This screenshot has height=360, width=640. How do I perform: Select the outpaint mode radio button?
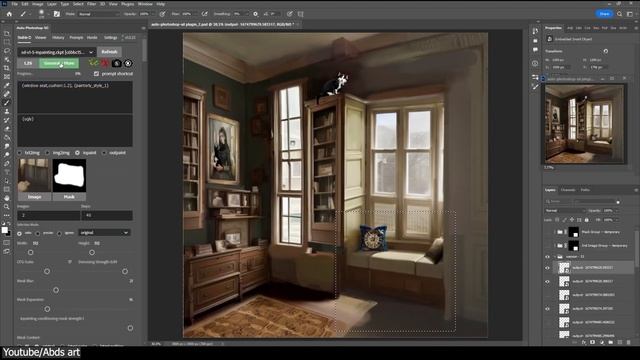click(104, 153)
